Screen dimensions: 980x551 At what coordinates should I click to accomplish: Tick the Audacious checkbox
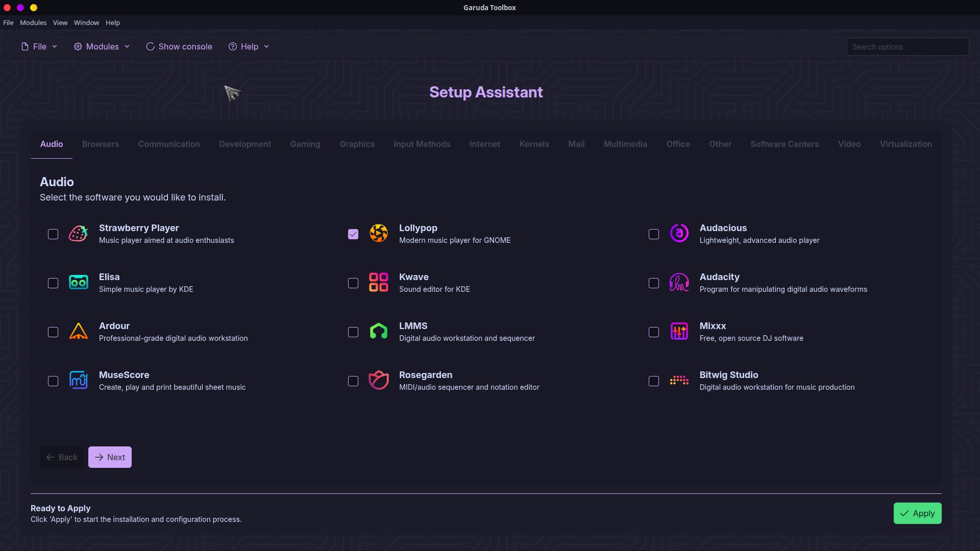654,234
